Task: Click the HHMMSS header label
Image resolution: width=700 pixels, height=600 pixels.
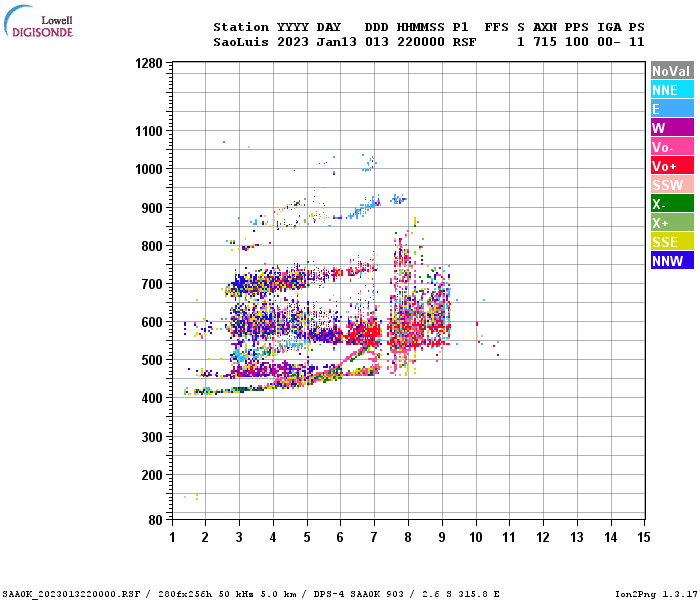Action: point(421,27)
